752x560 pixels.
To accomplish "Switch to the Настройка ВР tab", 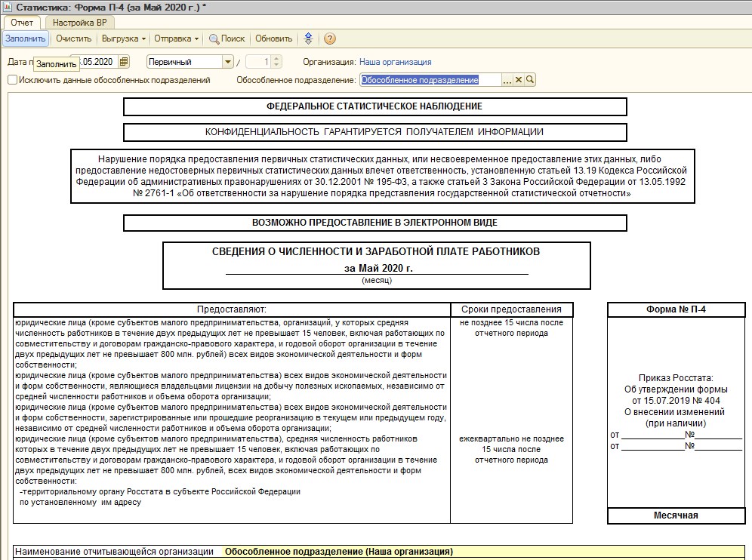I will point(79,23).
